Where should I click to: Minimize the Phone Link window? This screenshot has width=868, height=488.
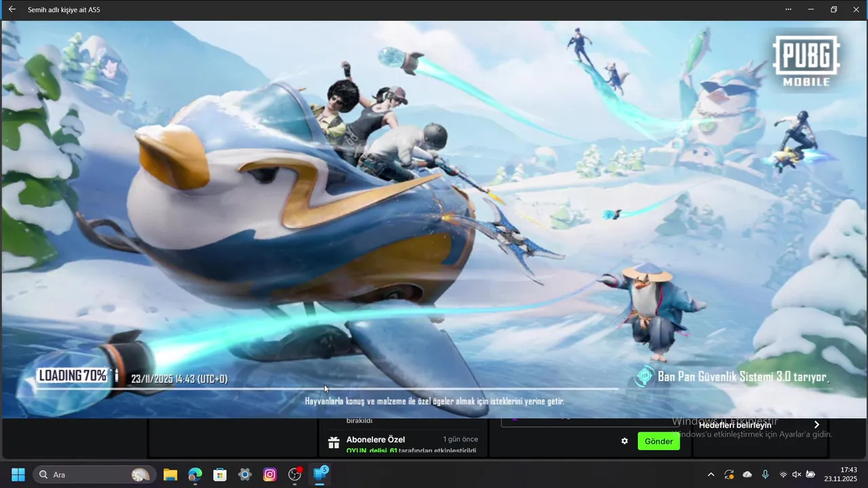pyautogui.click(x=811, y=9)
